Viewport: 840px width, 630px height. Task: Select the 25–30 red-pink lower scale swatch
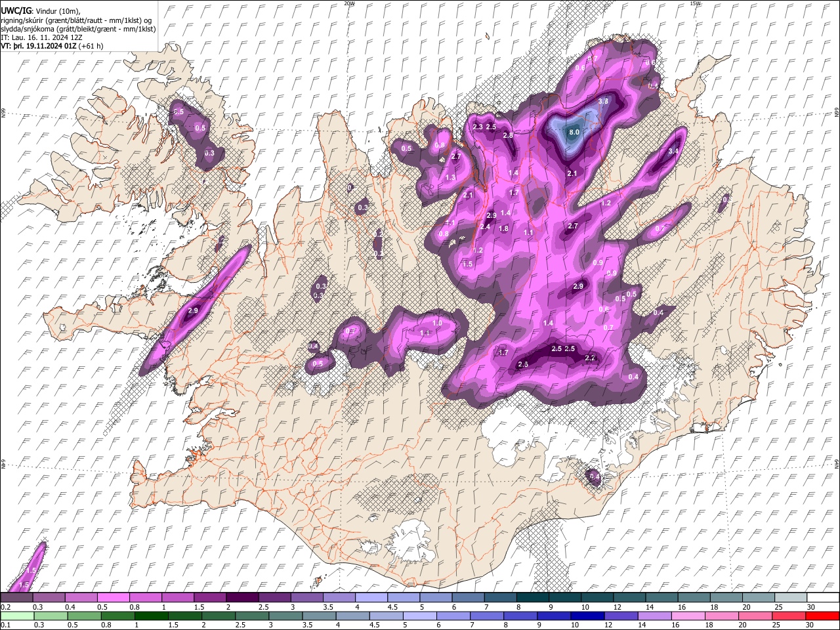pos(788,616)
